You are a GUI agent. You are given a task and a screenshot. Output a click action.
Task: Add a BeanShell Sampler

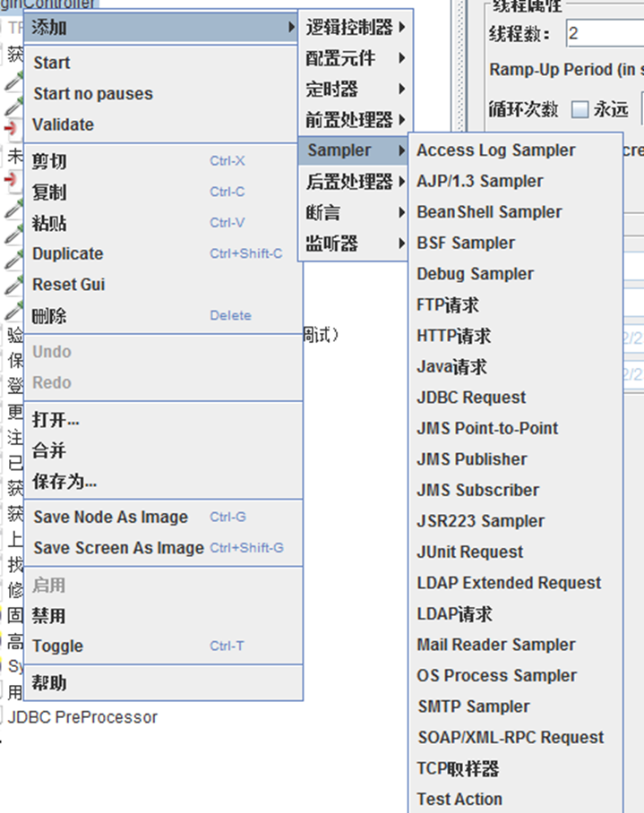[x=516, y=212]
